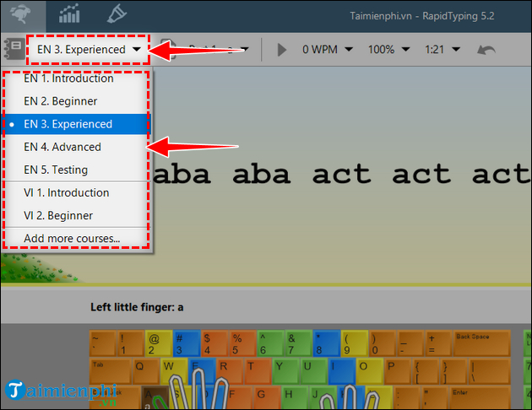Image resolution: width=532 pixels, height=410 pixels.
Task: Click the Tab key on virtual keyboard
Action: pyautogui.click(x=111, y=371)
